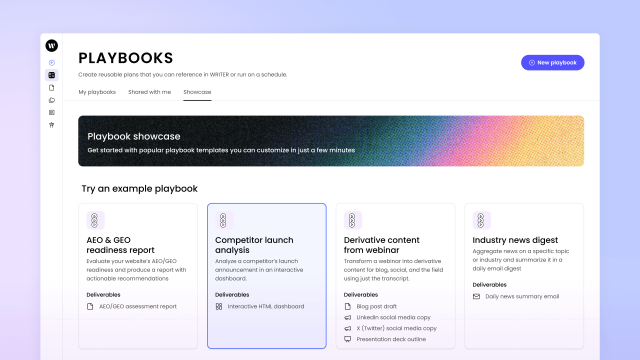Click the megaphone icon beside X (Twitter) social media copy
The width and height of the screenshot is (640, 360).
point(347,328)
